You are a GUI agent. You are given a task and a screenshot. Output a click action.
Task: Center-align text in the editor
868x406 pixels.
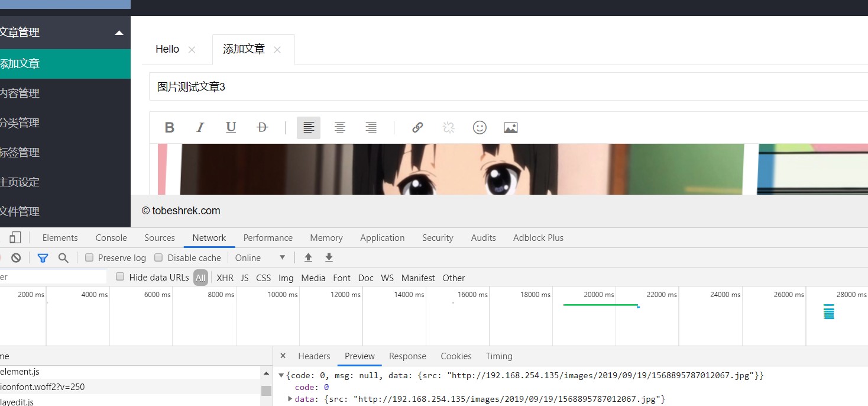click(340, 128)
